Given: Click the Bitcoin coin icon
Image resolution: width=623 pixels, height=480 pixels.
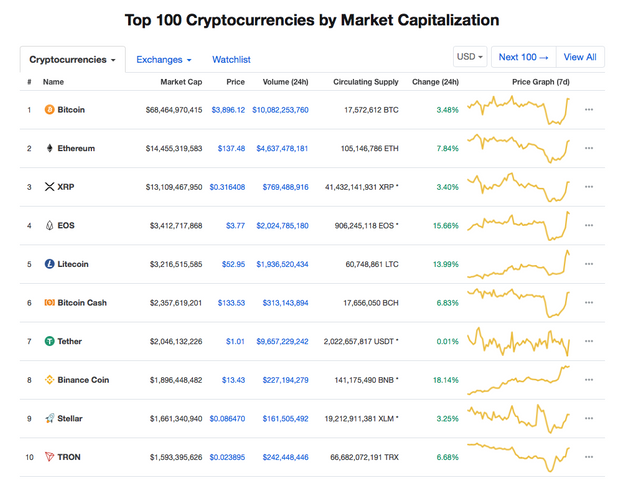Looking at the screenshot, I should click(50, 110).
